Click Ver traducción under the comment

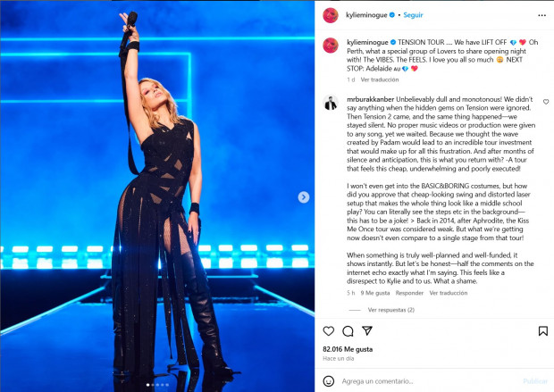coord(449,293)
